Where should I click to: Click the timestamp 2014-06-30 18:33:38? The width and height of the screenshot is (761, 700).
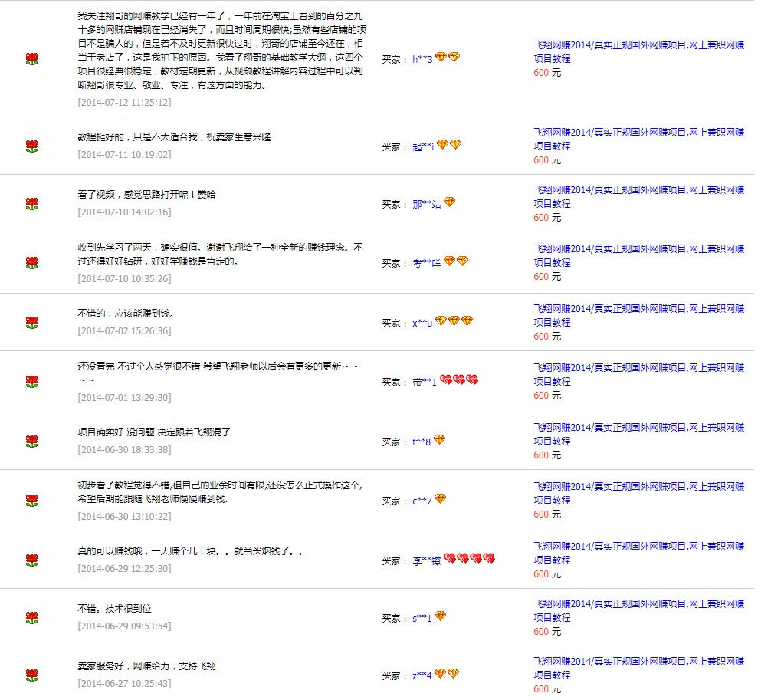[124, 449]
